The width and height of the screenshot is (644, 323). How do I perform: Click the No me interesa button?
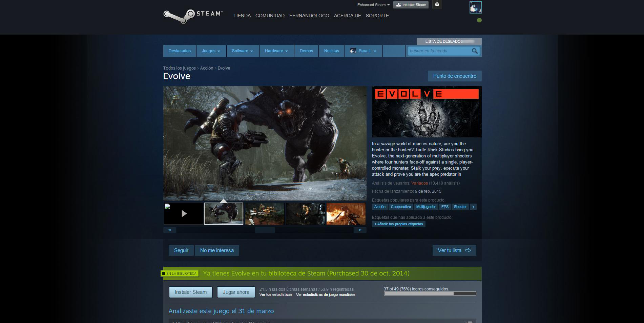(x=217, y=250)
